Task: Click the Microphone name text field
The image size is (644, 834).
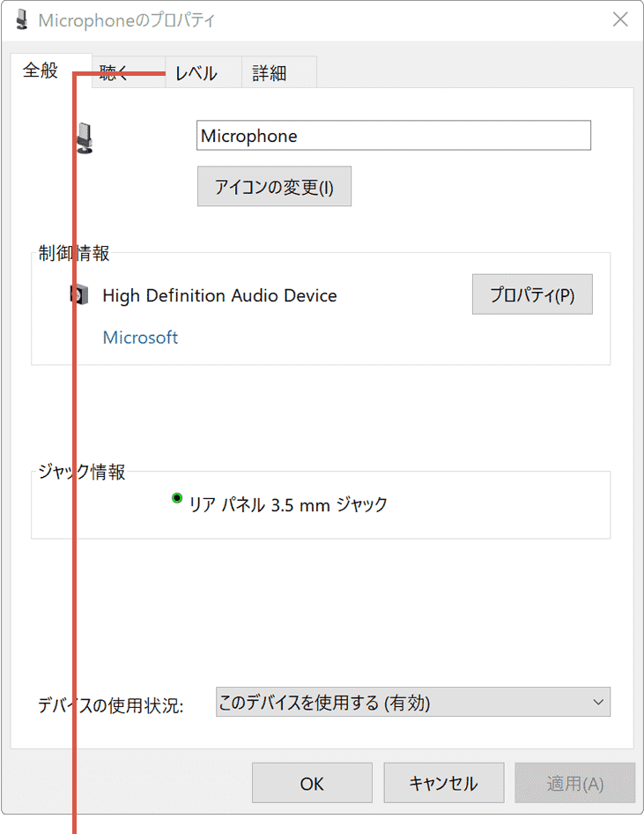Action: pyautogui.click(x=393, y=136)
